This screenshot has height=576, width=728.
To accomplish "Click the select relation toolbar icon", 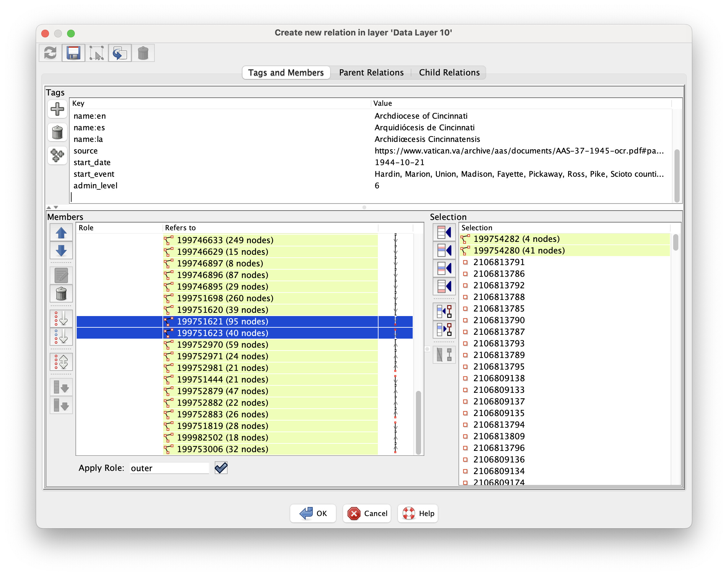I will coord(96,53).
